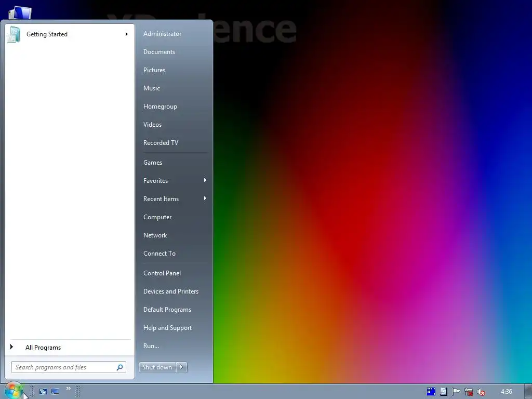The width and height of the screenshot is (532, 399).
Task: Click the network disconnected tray icon
Action: pos(469,392)
